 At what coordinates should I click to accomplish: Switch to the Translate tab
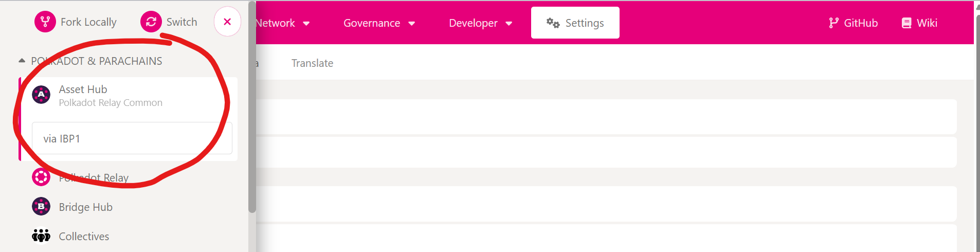[312, 63]
